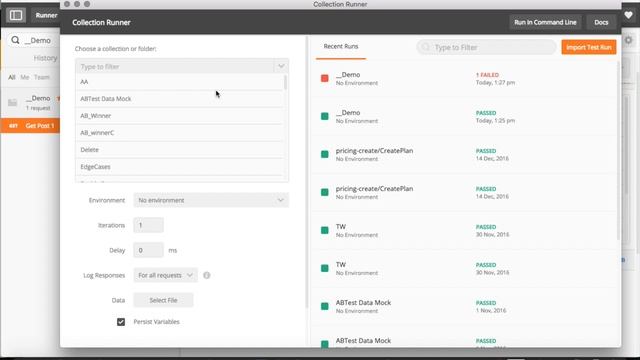
Task: Select the AA collection
Action: (x=180, y=82)
